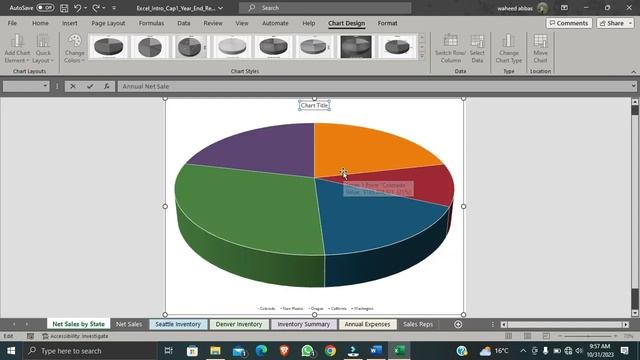Click Type here to search taskbar box
Viewport: 640px width, 360px height.
point(90,351)
